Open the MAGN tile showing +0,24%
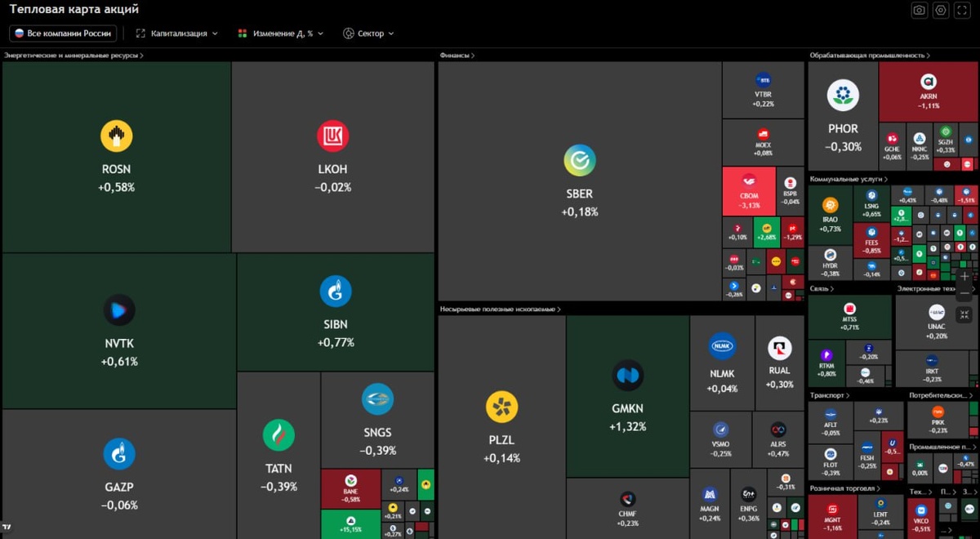Screen dimensions: 980x539 tap(710, 503)
